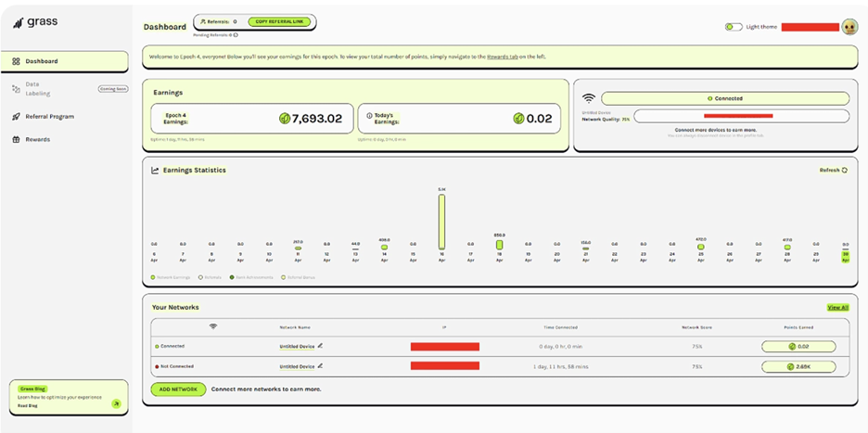Refresh the earnings statistics
This screenshot has height=433, width=868.
tap(834, 171)
